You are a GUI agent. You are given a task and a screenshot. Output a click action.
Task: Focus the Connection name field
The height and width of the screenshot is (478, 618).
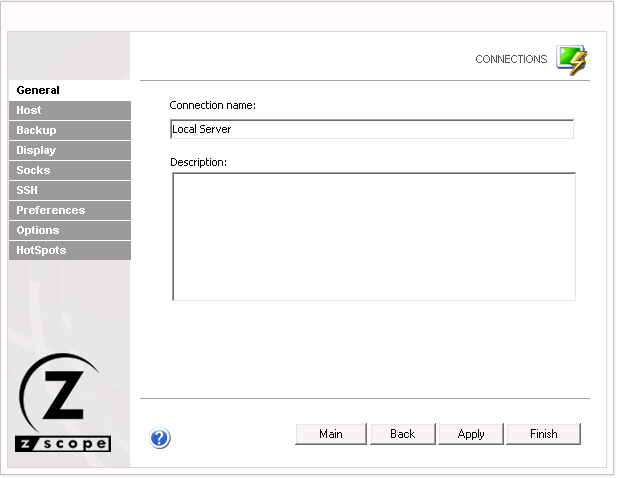(x=372, y=129)
